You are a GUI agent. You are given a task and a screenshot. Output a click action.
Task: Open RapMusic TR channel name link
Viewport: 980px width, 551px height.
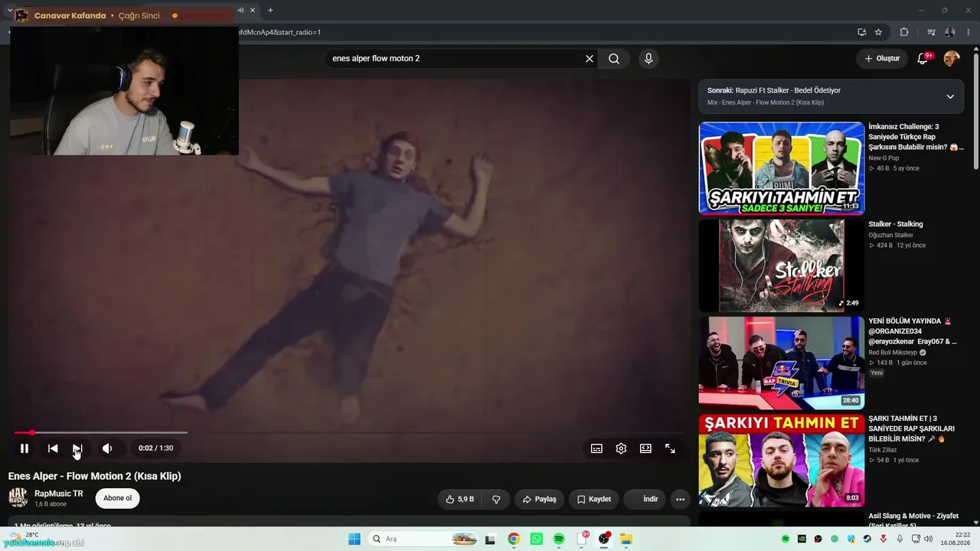(59, 494)
